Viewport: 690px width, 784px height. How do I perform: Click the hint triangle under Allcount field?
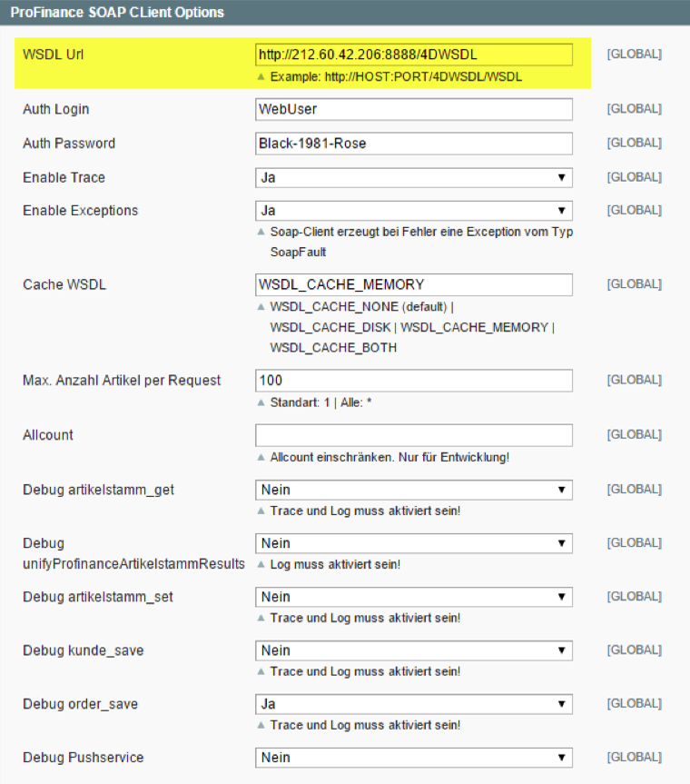tap(261, 457)
